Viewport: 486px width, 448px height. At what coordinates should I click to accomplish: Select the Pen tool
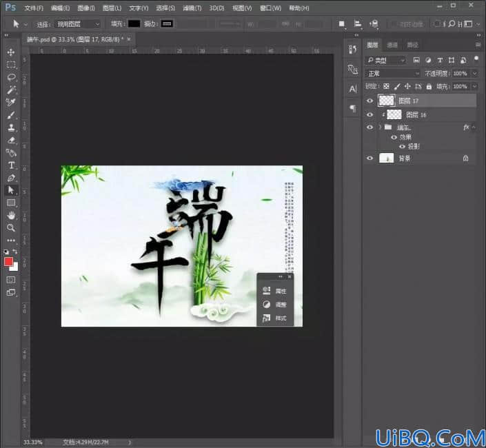(11, 178)
